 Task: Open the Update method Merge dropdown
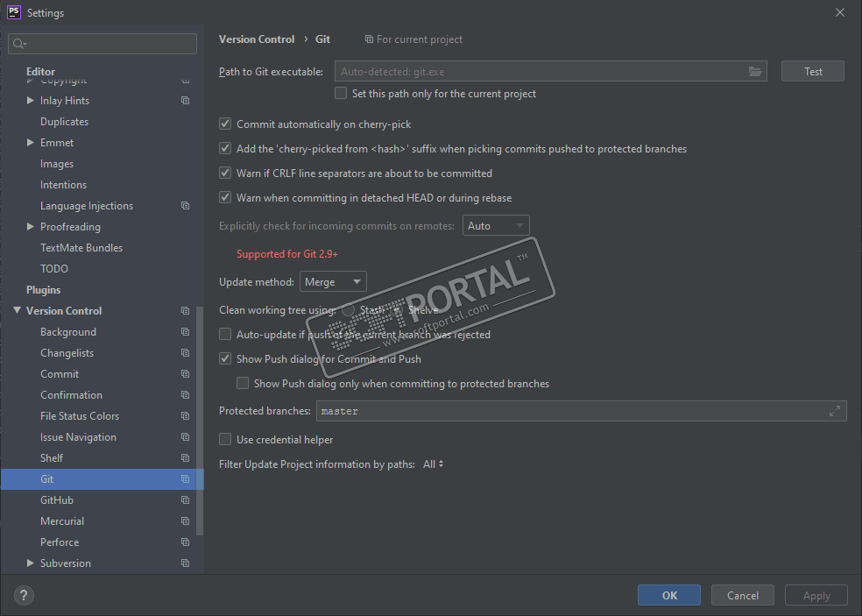pyautogui.click(x=333, y=281)
